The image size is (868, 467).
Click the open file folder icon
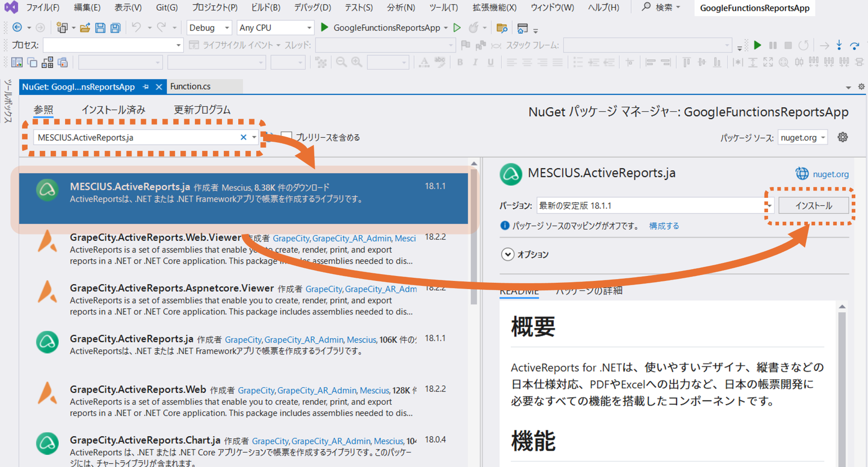coord(85,28)
